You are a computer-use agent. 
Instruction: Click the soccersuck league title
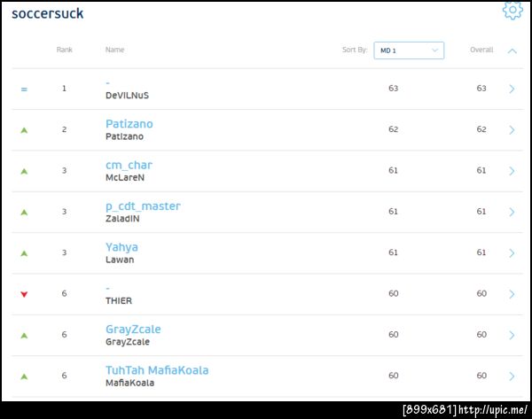[47, 13]
